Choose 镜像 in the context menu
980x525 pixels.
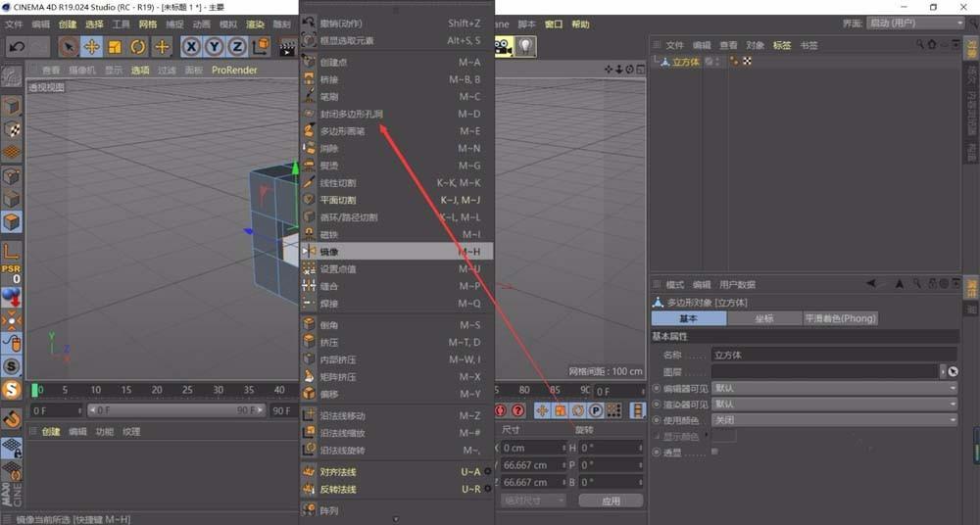pyautogui.click(x=397, y=252)
